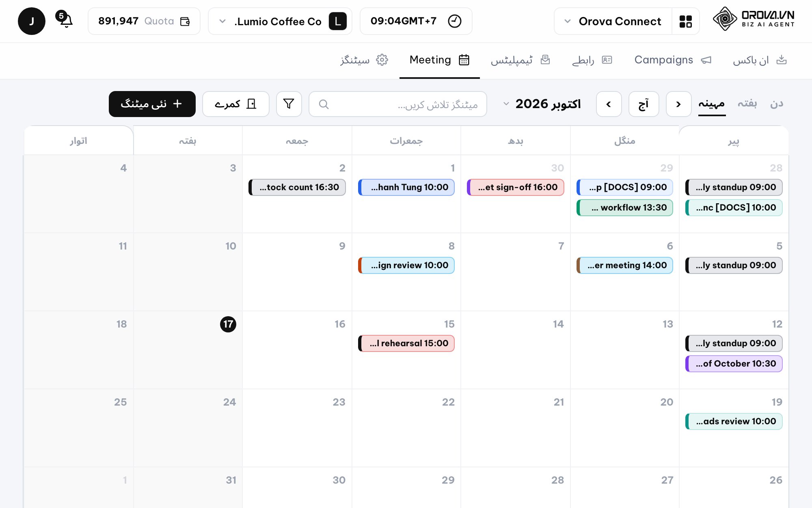The width and height of the screenshot is (812, 508).
Task: Open the p [DOCS] 09:00 event
Action: click(625, 187)
